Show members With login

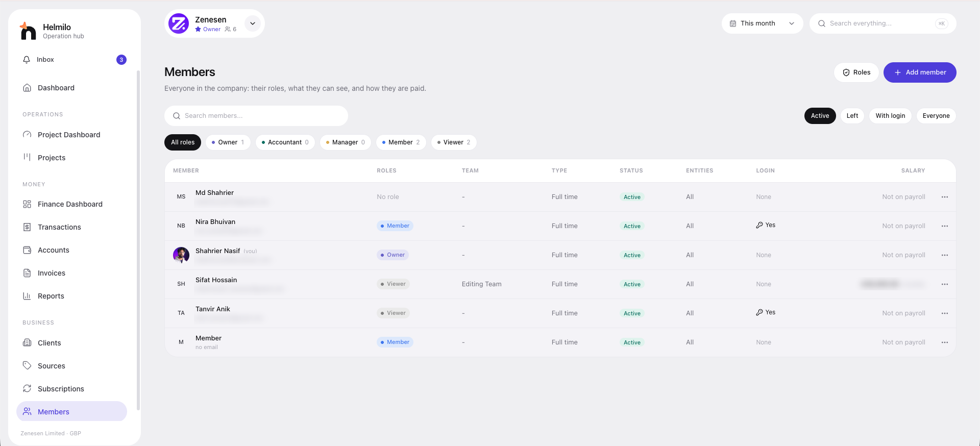(x=890, y=116)
